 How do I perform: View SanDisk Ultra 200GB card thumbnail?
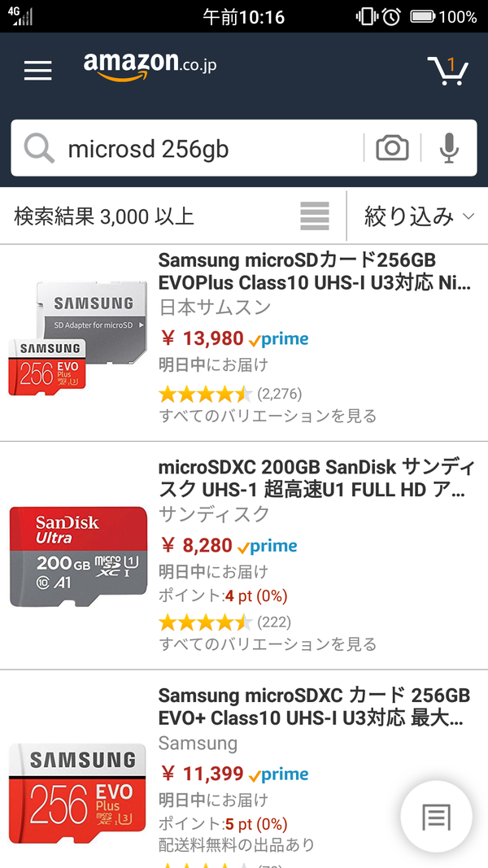[79, 556]
